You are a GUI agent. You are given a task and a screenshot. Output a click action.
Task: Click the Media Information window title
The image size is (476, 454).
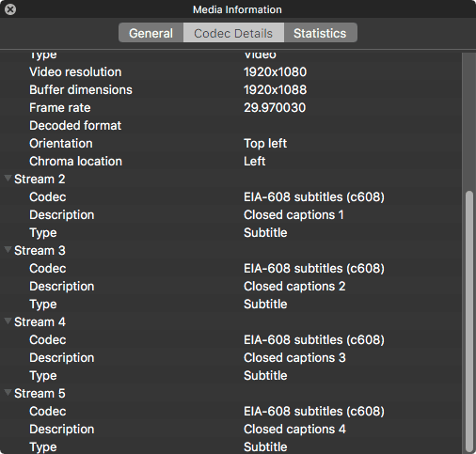pyautogui.click(x=237, y=9)
